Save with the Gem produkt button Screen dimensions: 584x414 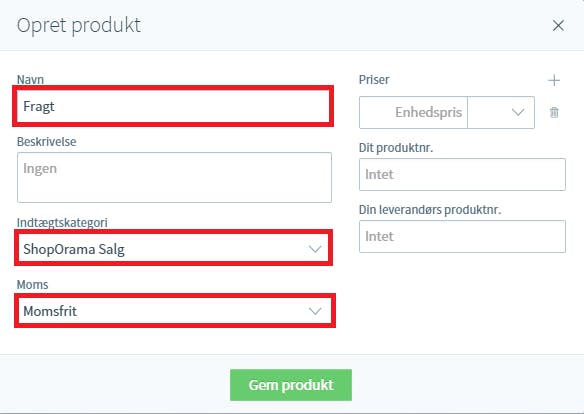291,385
